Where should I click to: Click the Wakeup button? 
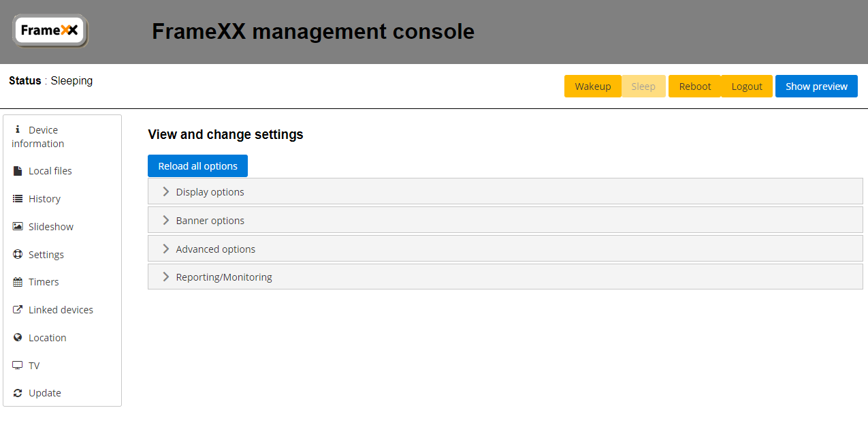coord(592,87)
